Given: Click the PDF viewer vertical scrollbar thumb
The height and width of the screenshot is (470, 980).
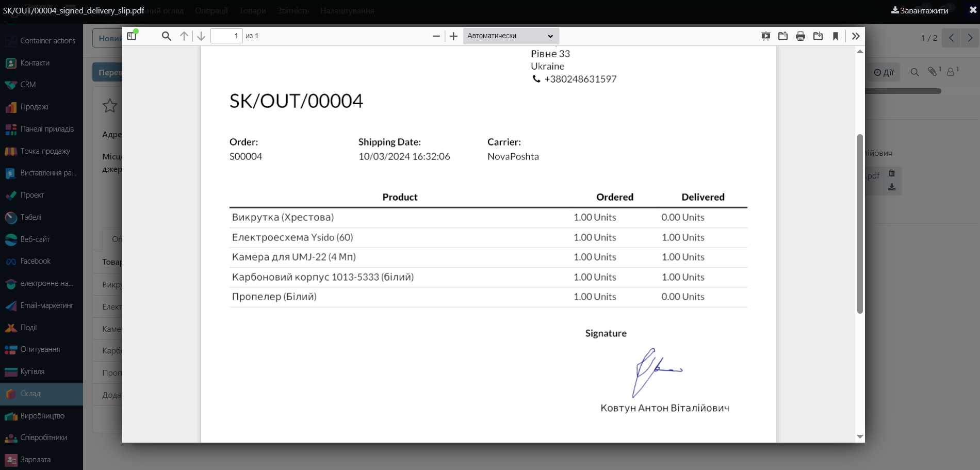Looking at the screenshot, I should pyautogui.click(x=860, y=223).
